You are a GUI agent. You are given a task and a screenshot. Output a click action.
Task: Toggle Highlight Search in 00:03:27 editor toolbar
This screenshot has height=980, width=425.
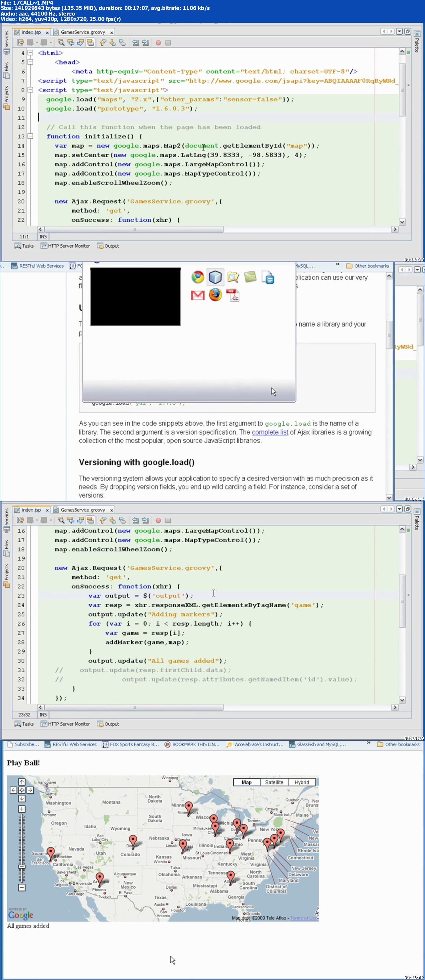(90, 42)
